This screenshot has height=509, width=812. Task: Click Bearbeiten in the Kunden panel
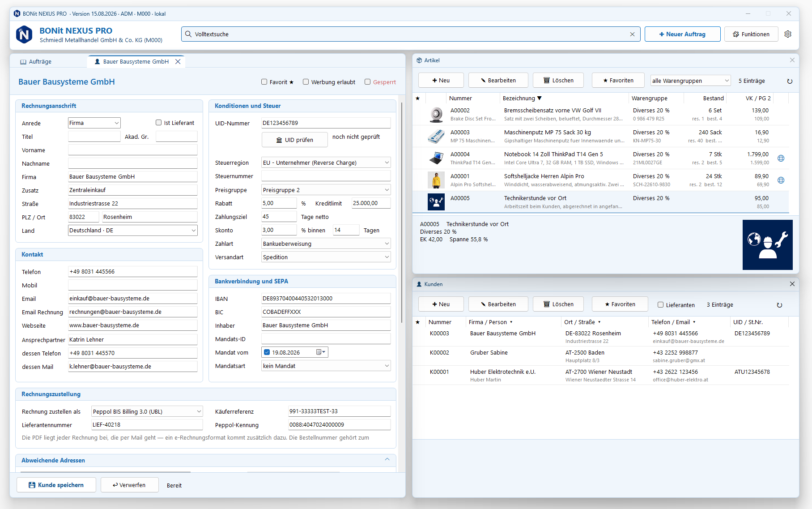point(498,304)
